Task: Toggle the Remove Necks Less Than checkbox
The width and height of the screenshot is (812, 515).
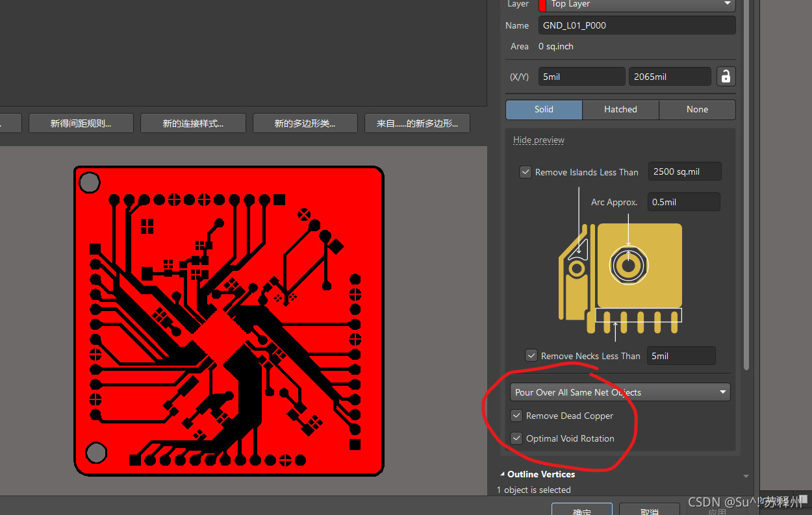Action: (531, 356)
